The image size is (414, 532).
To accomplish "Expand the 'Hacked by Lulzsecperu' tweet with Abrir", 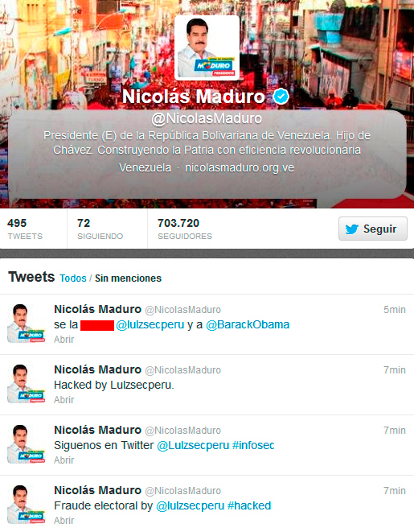I will [64, 400].
